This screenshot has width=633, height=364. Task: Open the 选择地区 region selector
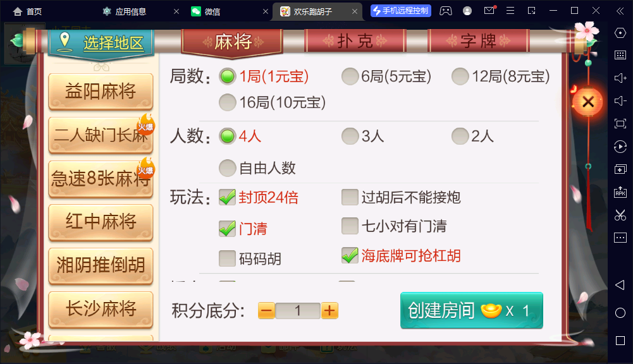[101, 43]
